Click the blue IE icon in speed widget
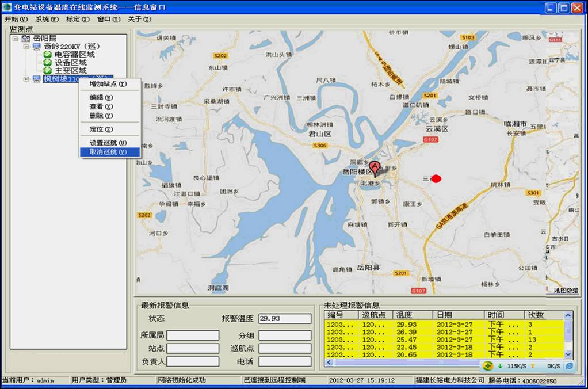Viewport: 588px width, 389px height. point(569,366)
